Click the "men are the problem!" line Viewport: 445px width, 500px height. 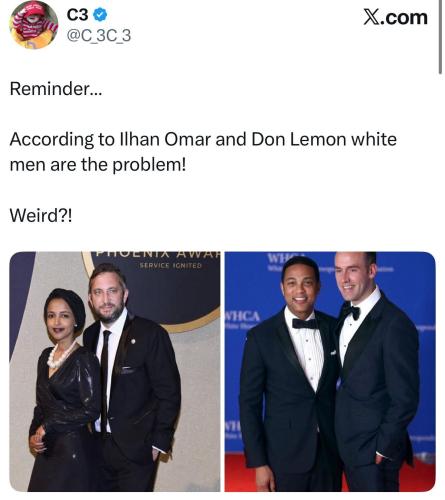[98, 165]
